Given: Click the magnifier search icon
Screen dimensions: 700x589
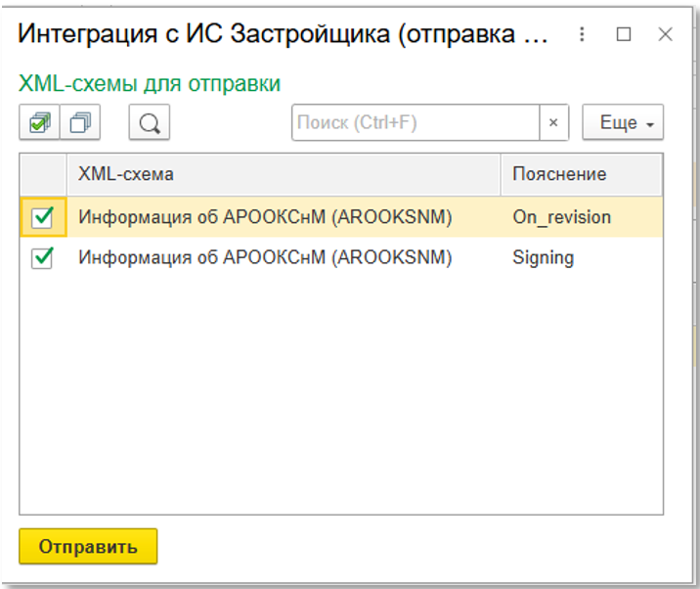Looking at the screenshot, I should [x=150, y=122].
